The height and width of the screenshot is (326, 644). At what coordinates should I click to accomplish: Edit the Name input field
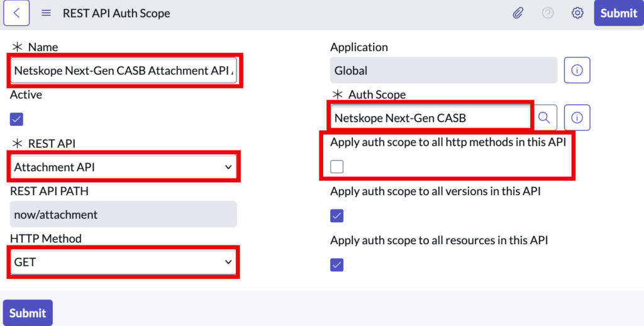tap(123, 70)
